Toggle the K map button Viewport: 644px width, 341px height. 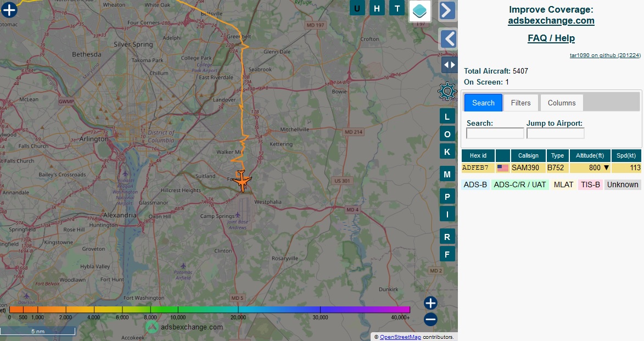pyautogui.click(x=447, y=152)
